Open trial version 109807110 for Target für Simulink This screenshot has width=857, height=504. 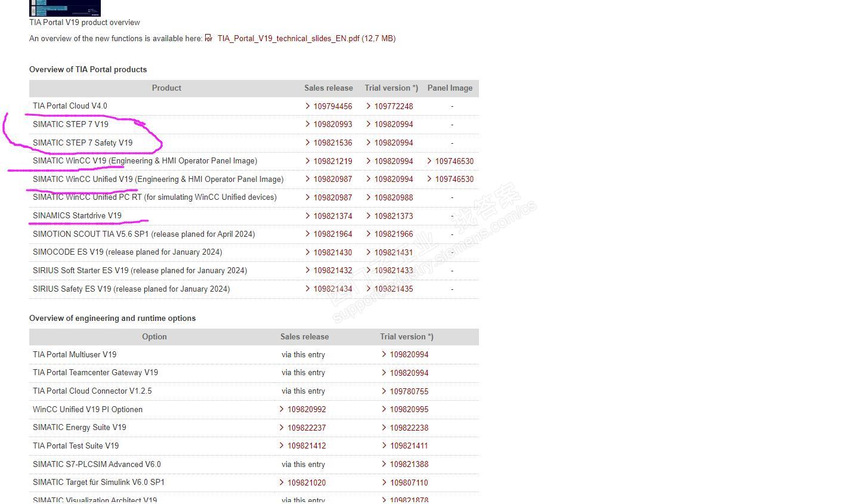pyautogui.click(x=409, y=483)
